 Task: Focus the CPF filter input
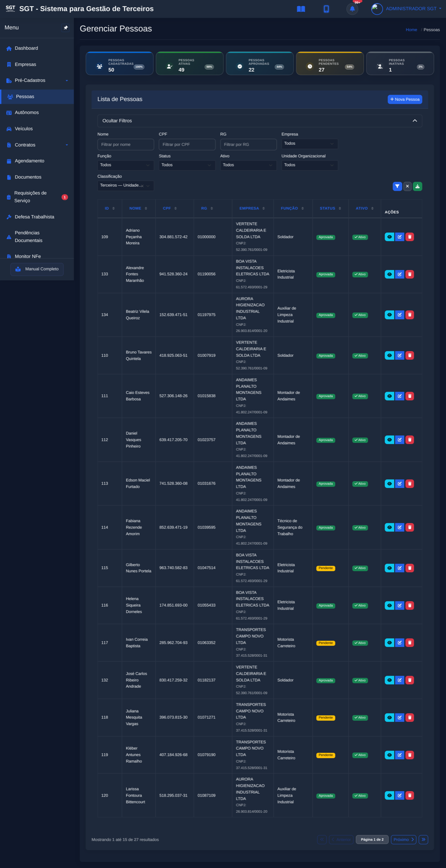click(x=187, y=144)
